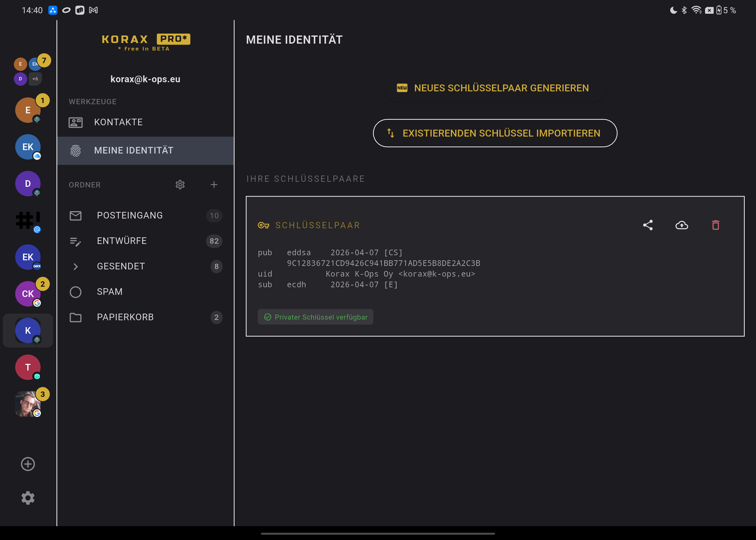Click the korax@k-ops.eu account address
This screenshot has width=756, height=540.
point(145,79)
